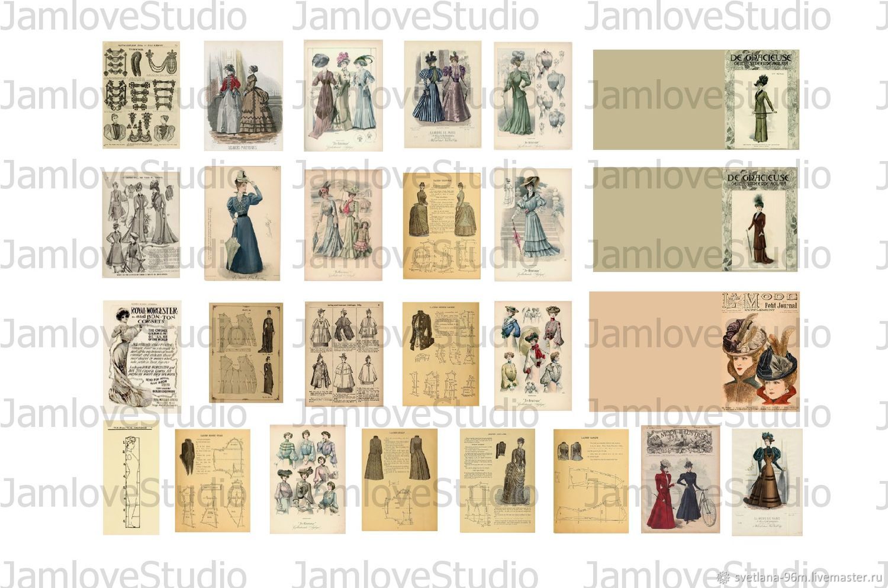Open the Royal Worcester corsets advertisement

tap(142, 354)
